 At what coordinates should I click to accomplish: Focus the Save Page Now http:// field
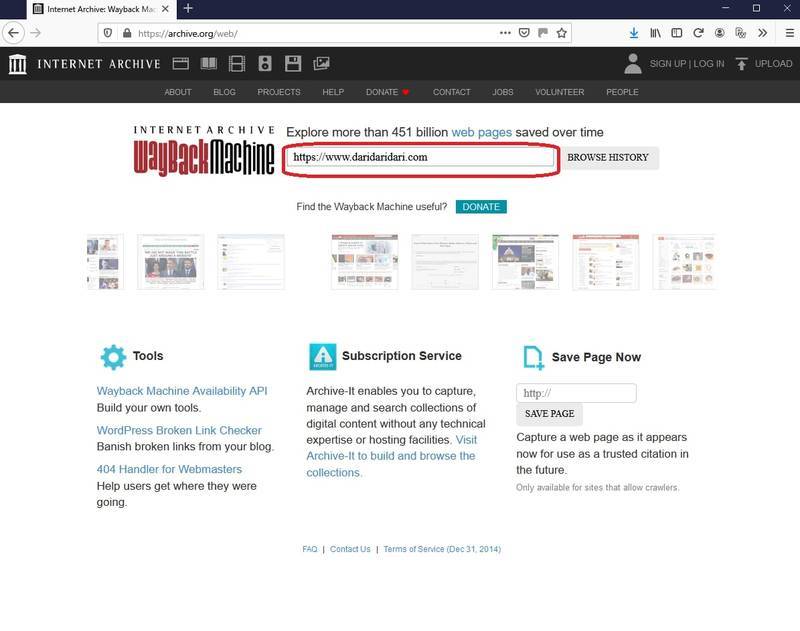[576, 393]
